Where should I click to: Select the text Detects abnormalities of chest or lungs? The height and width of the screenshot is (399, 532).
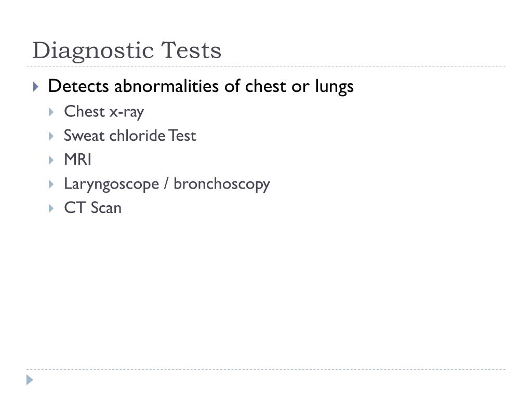point(201,86)
